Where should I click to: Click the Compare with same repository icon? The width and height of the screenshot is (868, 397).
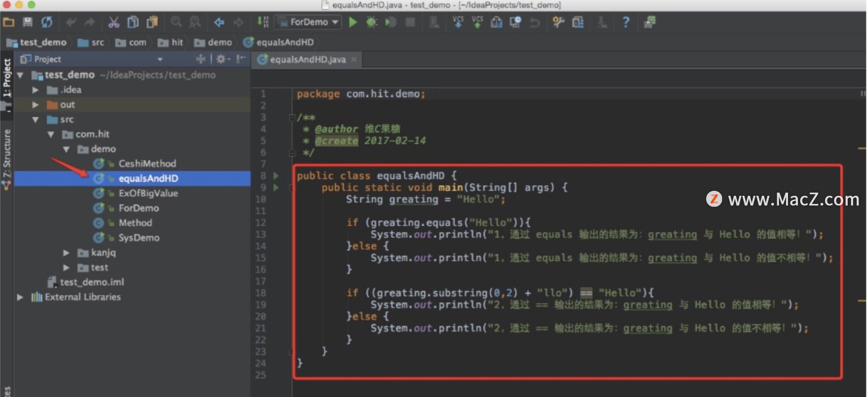click(x=496, y=22)
